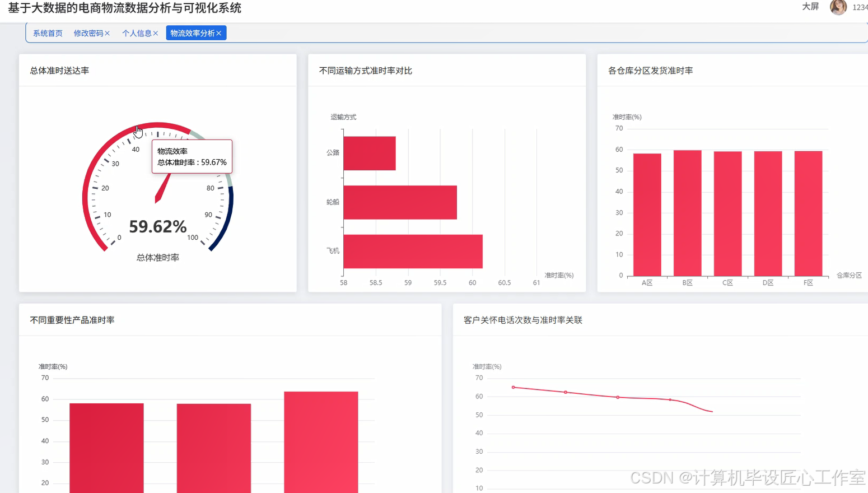Click the tallest bar in 不同重要性产品准时率
This screenshot has height=493, width=868.
(x=321, y=443)
